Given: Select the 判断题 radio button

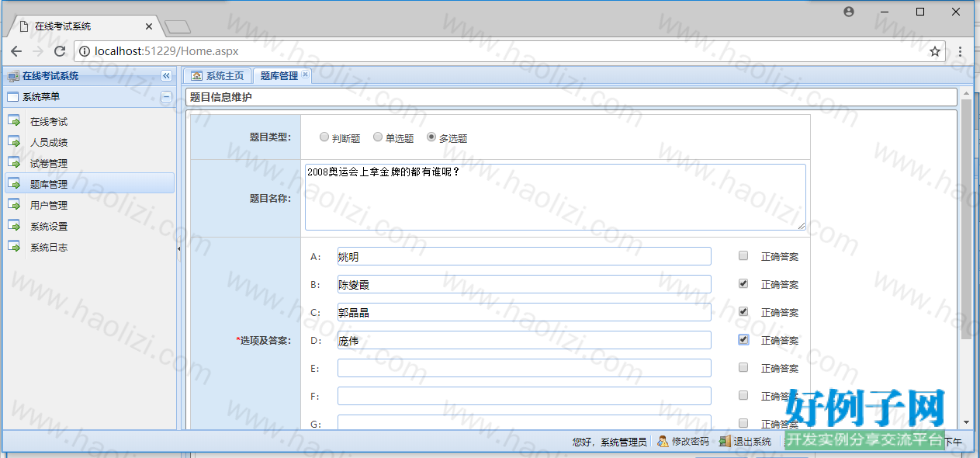Looking at the screenshot, I should [x=324, y=137].
